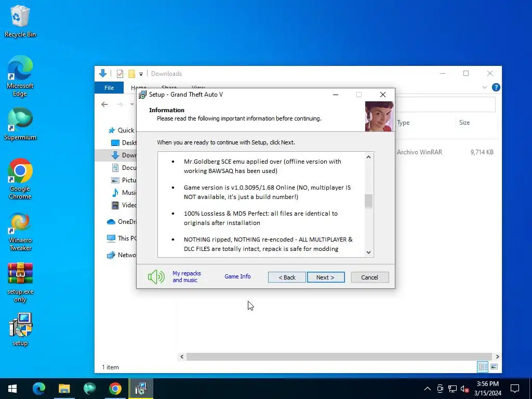Maximize the Downloads Explorer window
The height and width of the screenshot is (399, 532).
coord(466,74)
